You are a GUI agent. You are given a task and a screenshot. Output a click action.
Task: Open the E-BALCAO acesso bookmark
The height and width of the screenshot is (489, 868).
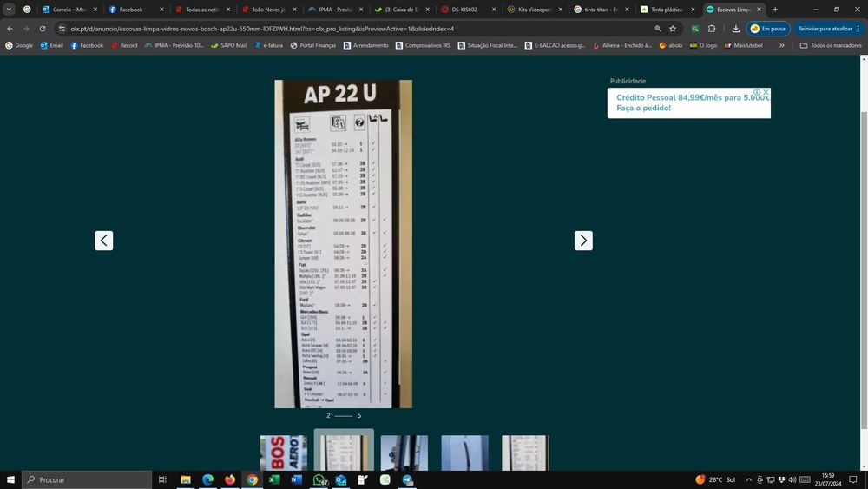tap(555, 45)
